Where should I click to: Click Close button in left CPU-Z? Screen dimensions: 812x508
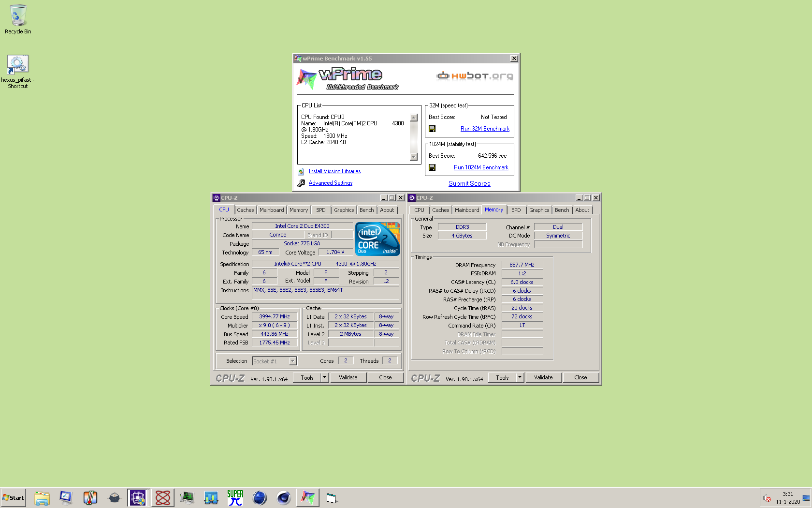click(385, 377)
